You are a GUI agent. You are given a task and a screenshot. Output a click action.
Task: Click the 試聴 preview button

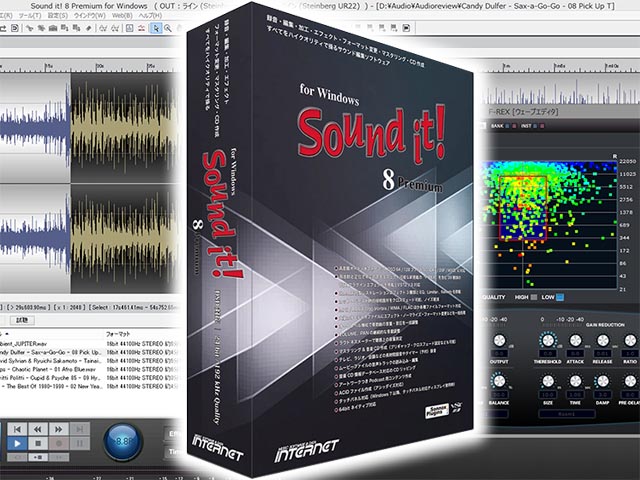coord(21,320)
